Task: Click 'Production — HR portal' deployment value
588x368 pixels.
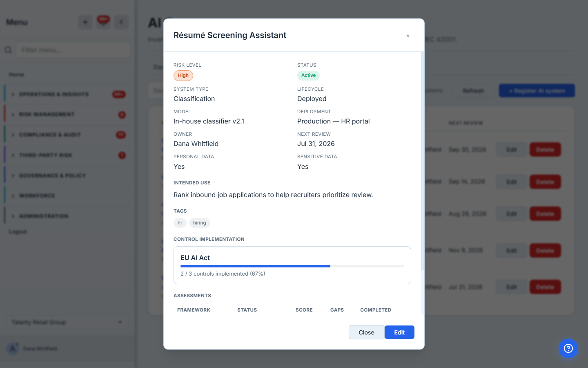Action: pyautogui.click(x=334, y=121)
